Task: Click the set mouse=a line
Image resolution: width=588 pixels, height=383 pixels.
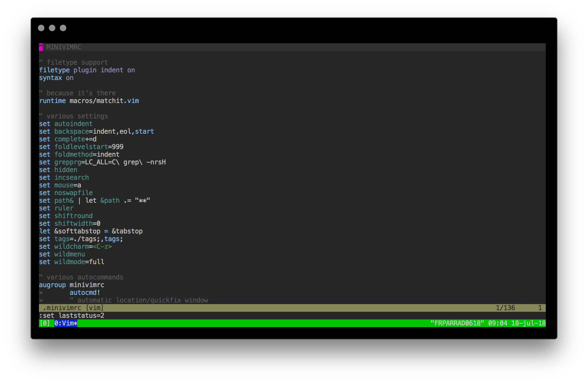Action: pos(60,185)
